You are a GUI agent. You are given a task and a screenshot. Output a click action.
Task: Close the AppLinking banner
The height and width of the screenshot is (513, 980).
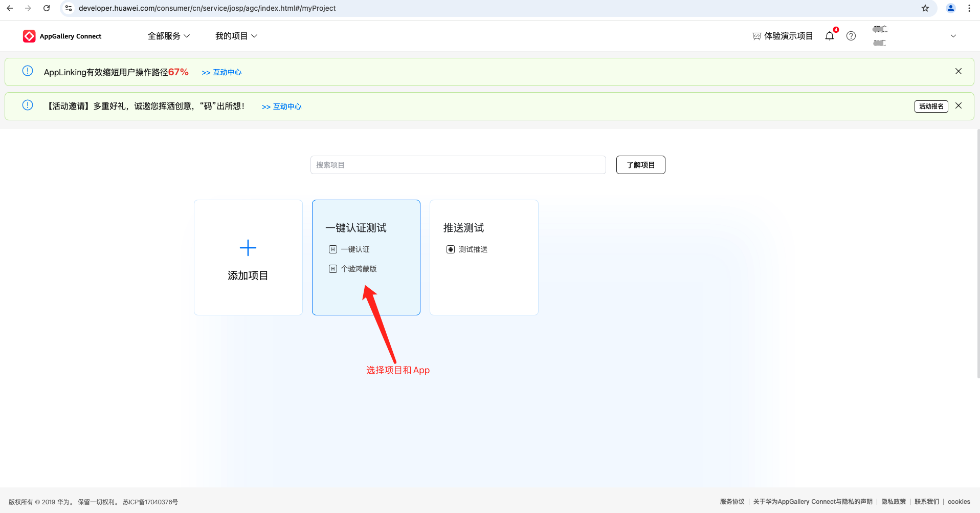click(959, 71)
